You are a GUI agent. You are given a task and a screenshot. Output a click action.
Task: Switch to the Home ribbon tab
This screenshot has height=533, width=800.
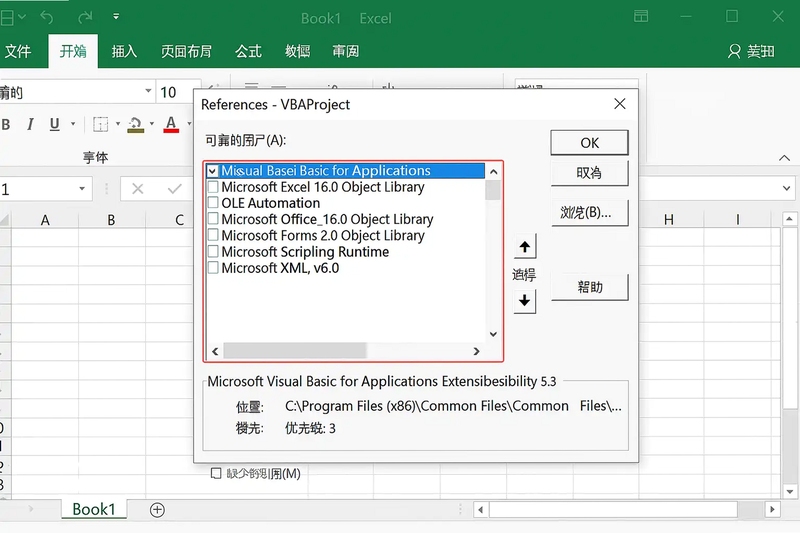[x=73, y=51]
